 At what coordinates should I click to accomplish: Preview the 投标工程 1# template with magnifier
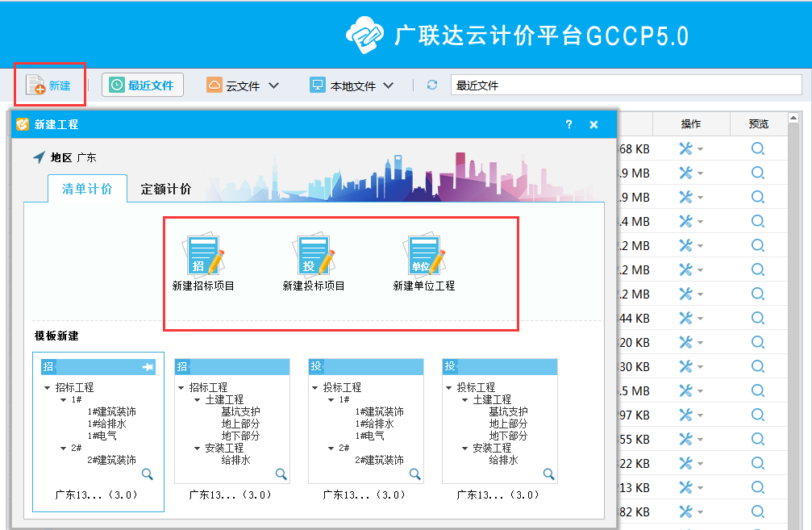click(414, 474)
